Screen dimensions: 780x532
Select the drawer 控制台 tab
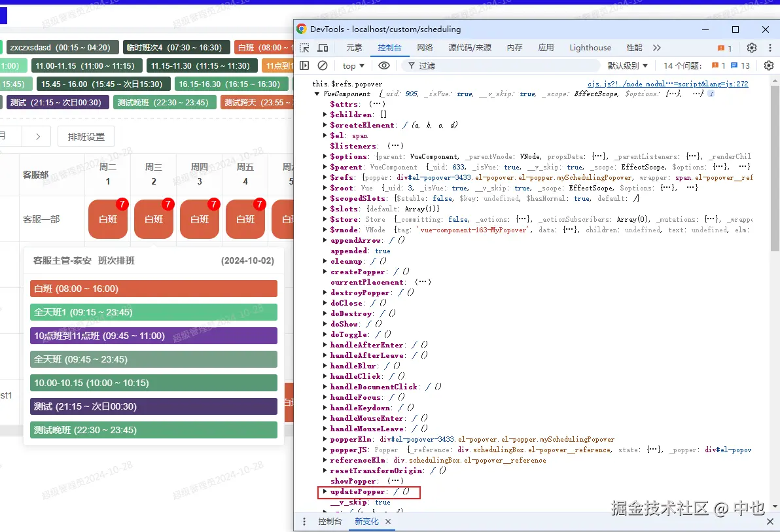click(330, 522)
